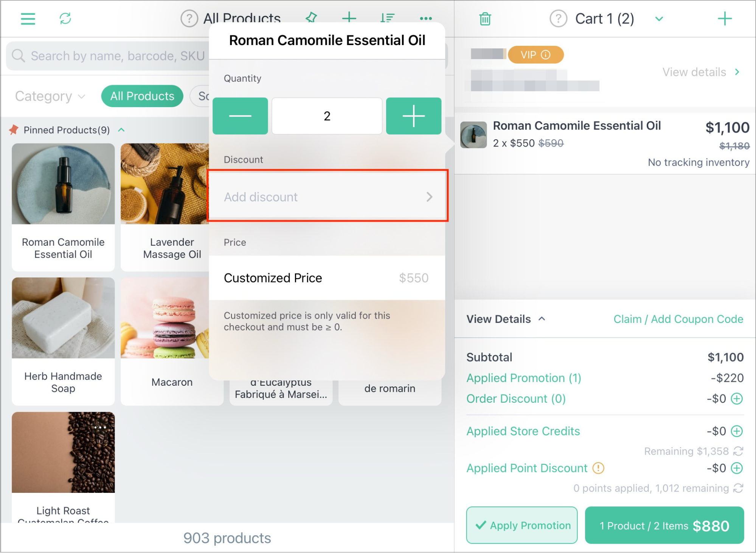Delete cart using trash icon

click(x=485, y=19)
